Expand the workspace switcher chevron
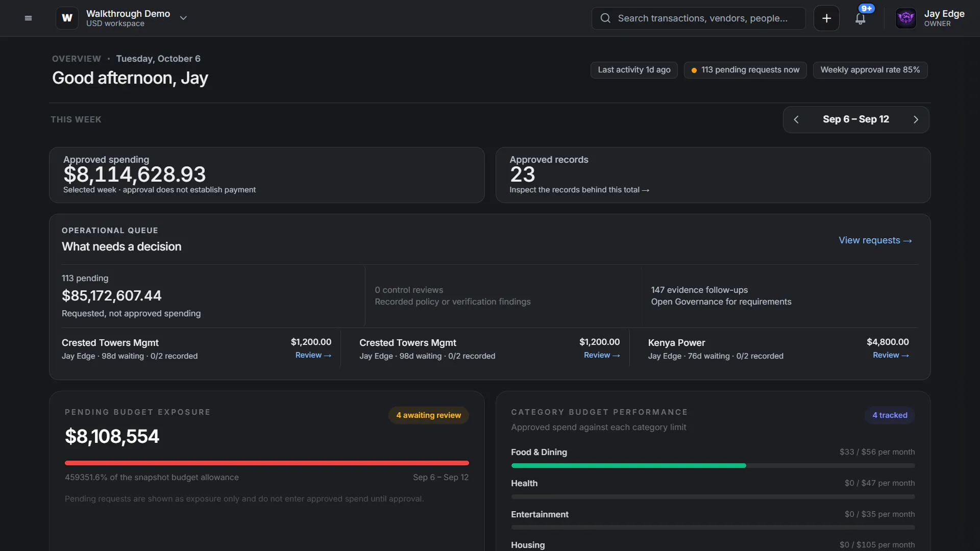This screenshot has width=980, height=551. 183,18
